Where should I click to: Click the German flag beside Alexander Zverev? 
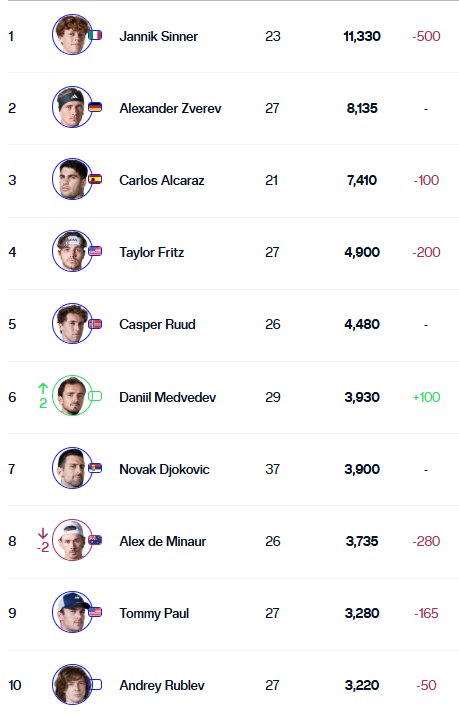(95, 107)
